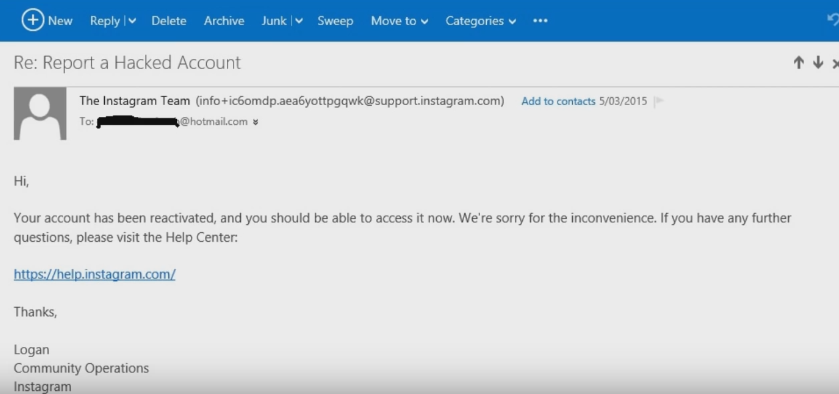Viewport: 839px width, 394px height.
Task: Expand recipient details chevron next to hotmail.com
Action: pos(255,122)
